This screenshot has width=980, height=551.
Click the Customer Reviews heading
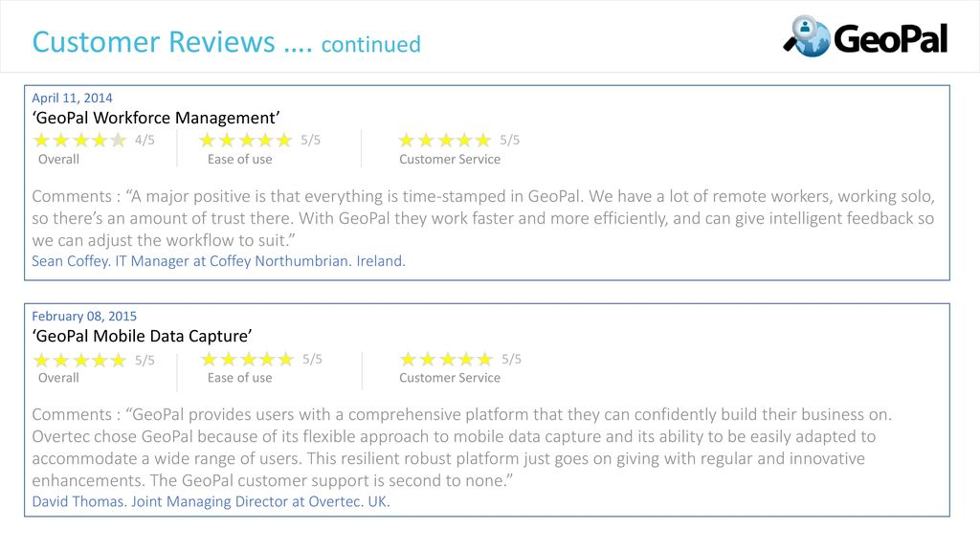154,42
